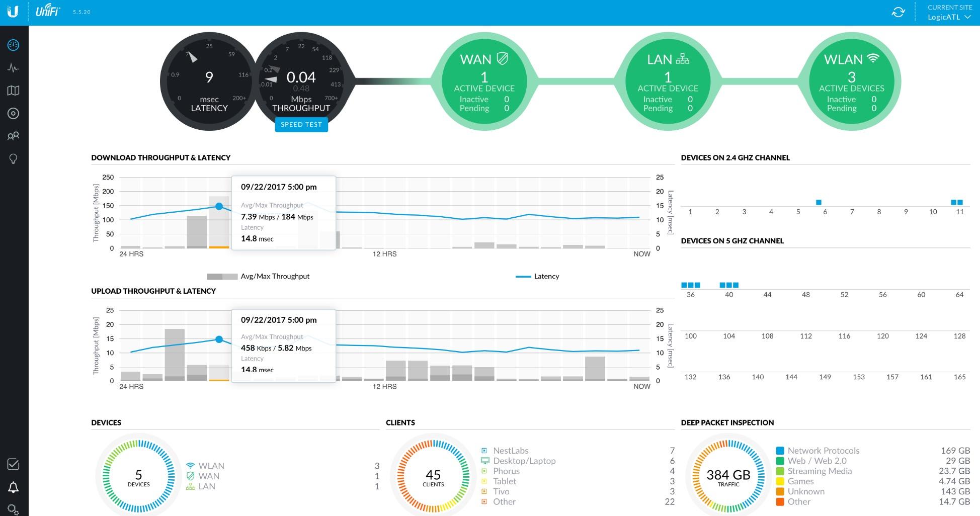Click the Other clients category entry
Screen dimensions: 980x516
click(504, 501)
